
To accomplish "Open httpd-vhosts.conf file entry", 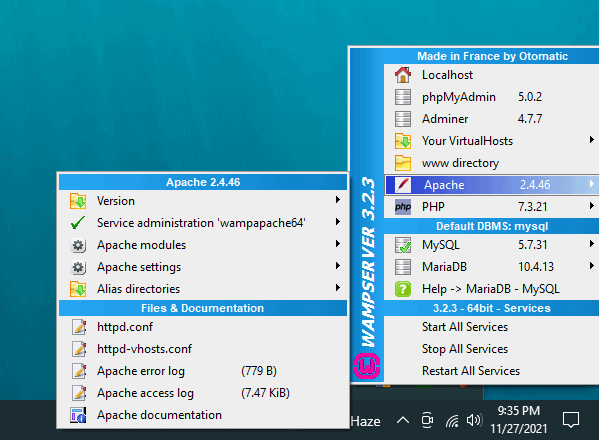I will pyautogui.click(x=203, y=349).
